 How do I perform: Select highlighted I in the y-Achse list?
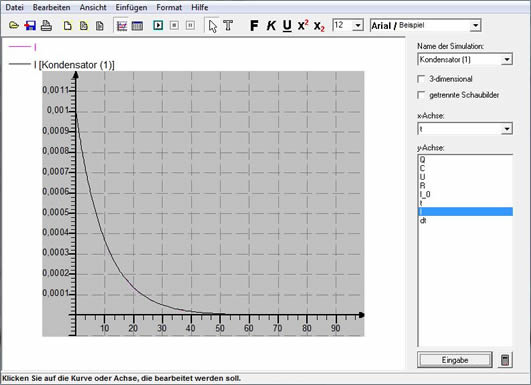(466, 212)
